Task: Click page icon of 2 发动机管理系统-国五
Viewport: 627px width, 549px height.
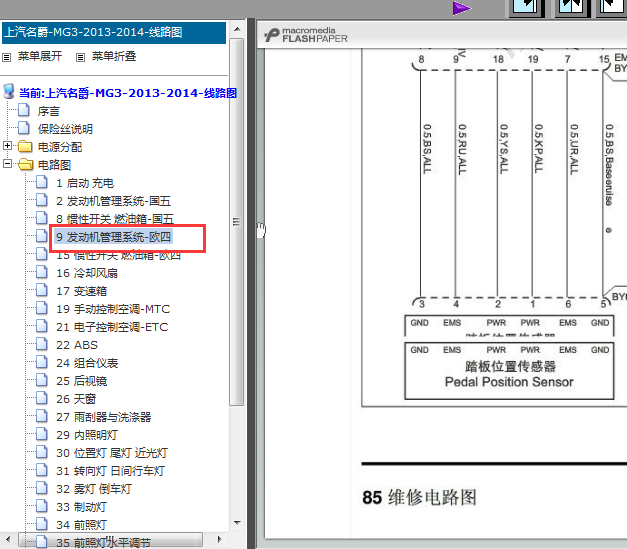Action: pos(42,200)
